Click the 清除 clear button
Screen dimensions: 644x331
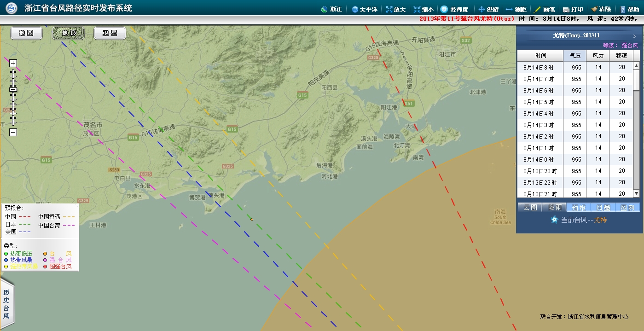(x=601, y=9)
